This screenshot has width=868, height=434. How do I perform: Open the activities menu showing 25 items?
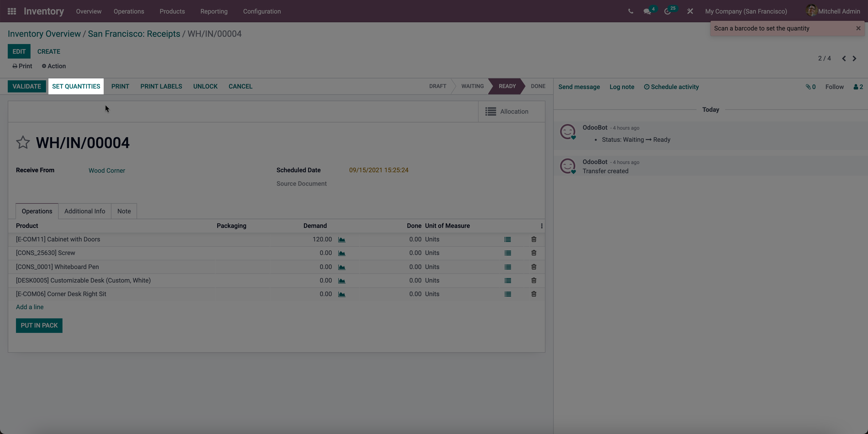pos(668,11)
